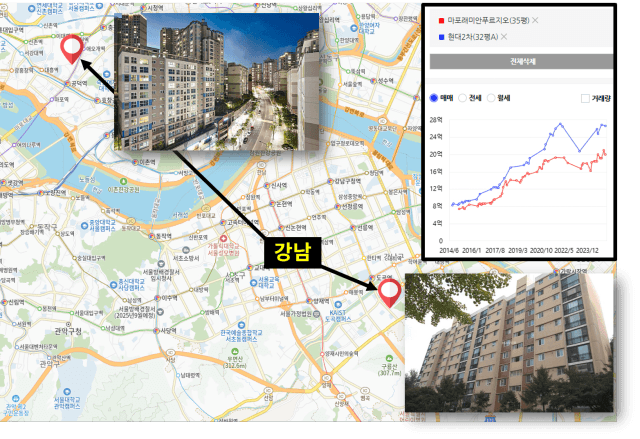Click the KAIST 도곡캠퍼스 school icon
The width and height of the screenshot is (640, 439).
click(x=337, y=305)
